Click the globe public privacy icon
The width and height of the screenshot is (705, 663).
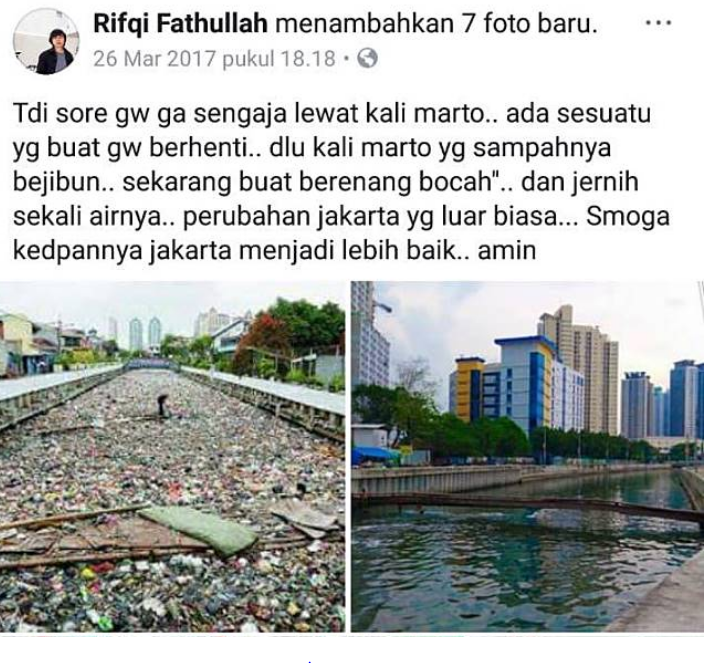coord(367,58)
